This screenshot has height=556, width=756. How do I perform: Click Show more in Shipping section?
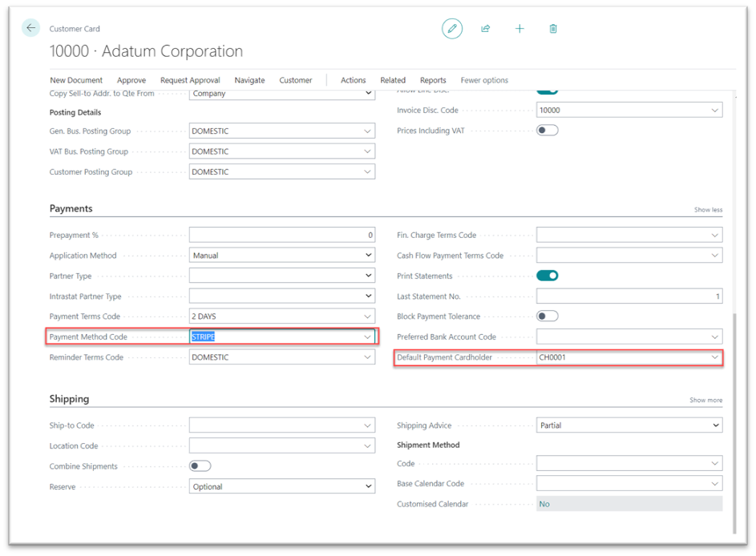705,400
